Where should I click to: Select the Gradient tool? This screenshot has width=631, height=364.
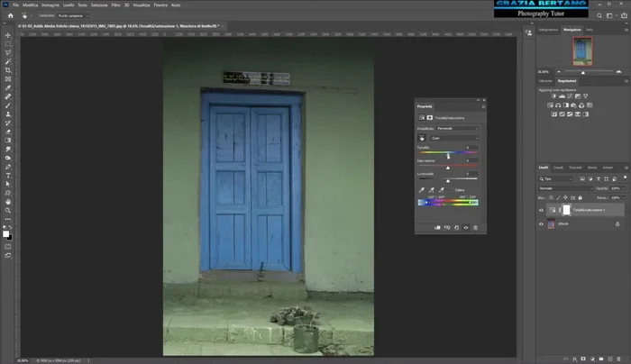[7, 141]
